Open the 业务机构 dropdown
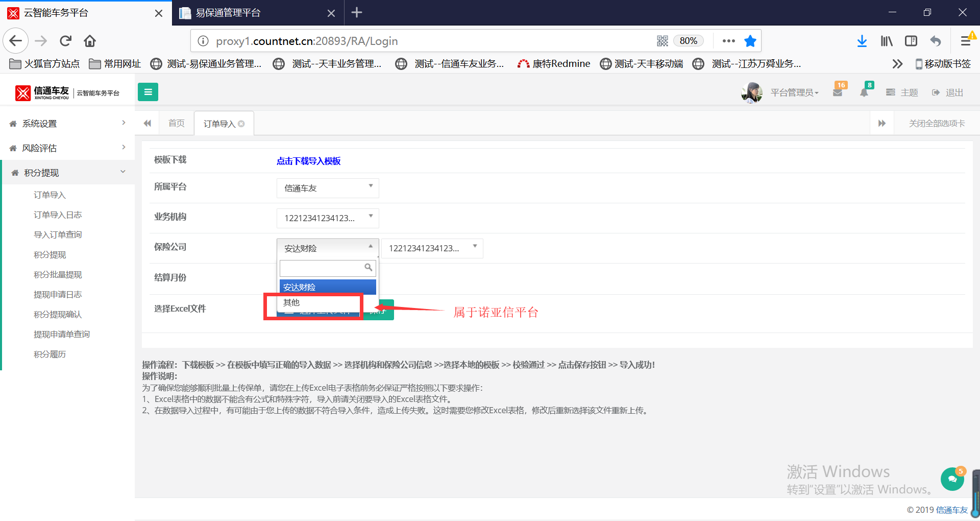The height and width of the screenshot is (521, 980). (x=328, y=218)
